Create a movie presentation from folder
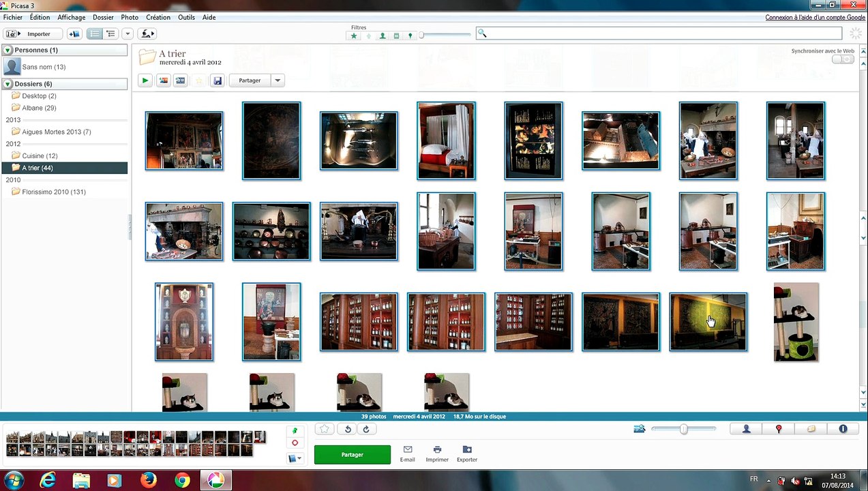Image resolution: width=868 pixels, height=491 pixels. click(181, 80)
